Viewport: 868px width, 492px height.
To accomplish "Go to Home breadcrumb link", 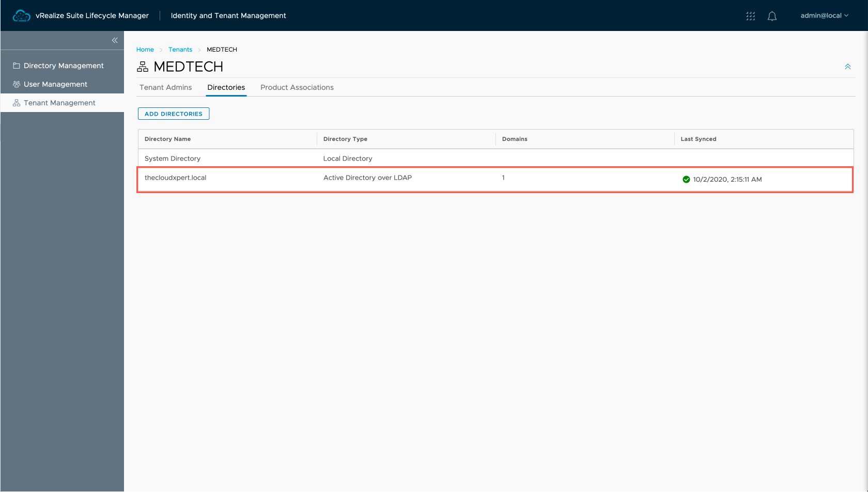I will pyautogui.click(x=145, y=50).
